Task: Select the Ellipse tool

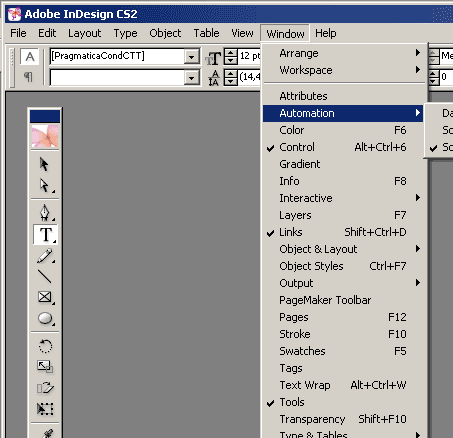Action: click(45, 318)
